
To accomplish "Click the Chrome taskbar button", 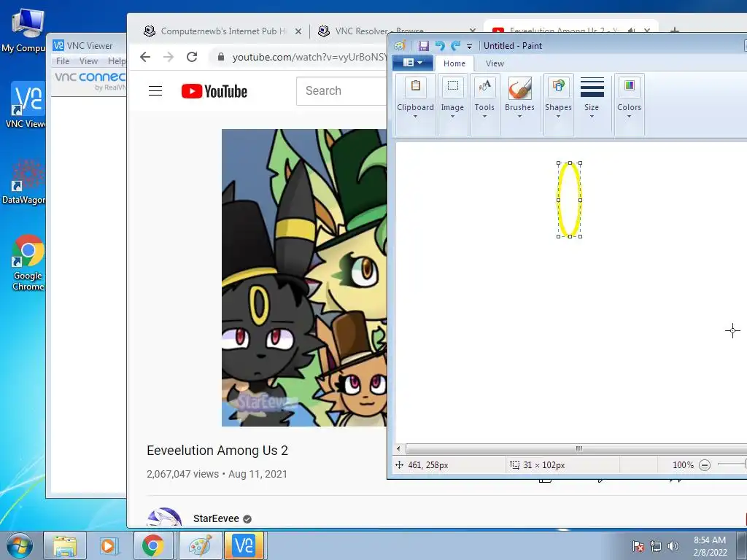I will click(x=153, y=545).
